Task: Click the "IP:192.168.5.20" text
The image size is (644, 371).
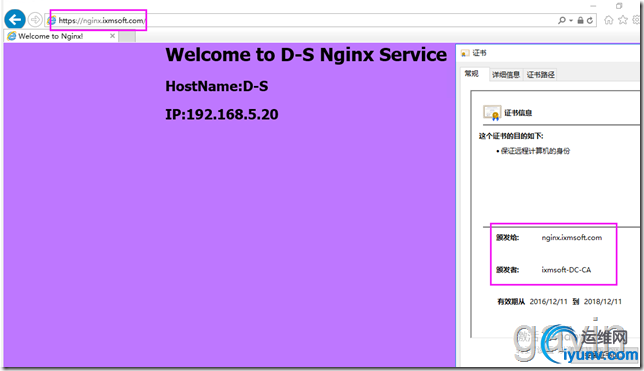Action: point(222,114)
